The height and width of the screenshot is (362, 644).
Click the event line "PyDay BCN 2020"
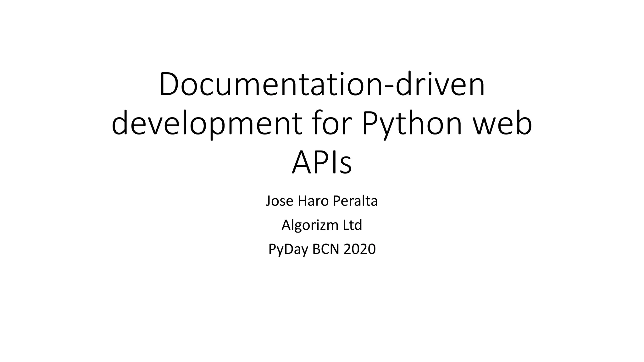tap(322, 249)
